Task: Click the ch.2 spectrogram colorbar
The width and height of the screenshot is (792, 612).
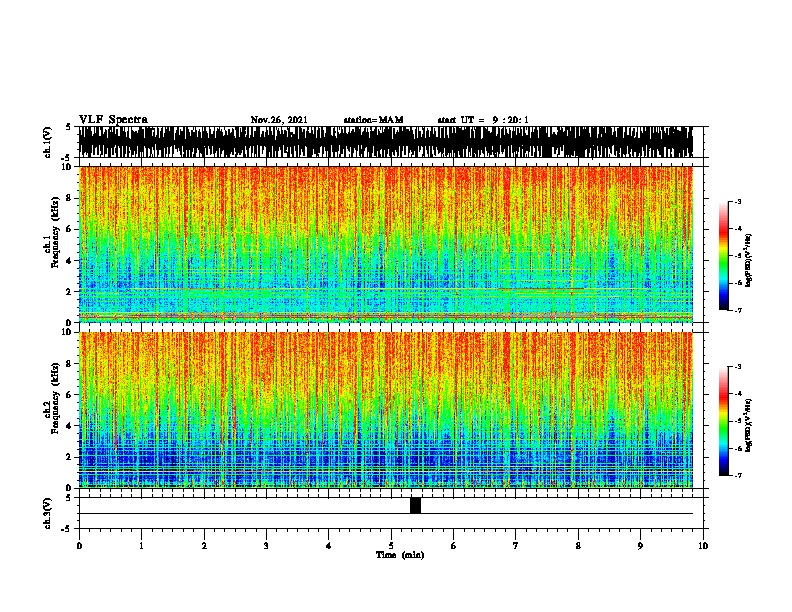Action: coord(724,421)
